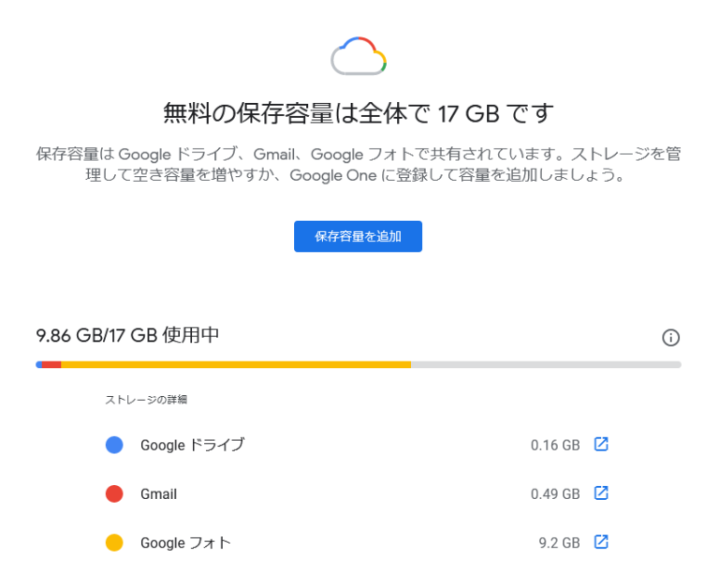Click the 9.86 GB/17 GB 使用中 text
This screenshot has height=588, width=719.
(128, 335)
